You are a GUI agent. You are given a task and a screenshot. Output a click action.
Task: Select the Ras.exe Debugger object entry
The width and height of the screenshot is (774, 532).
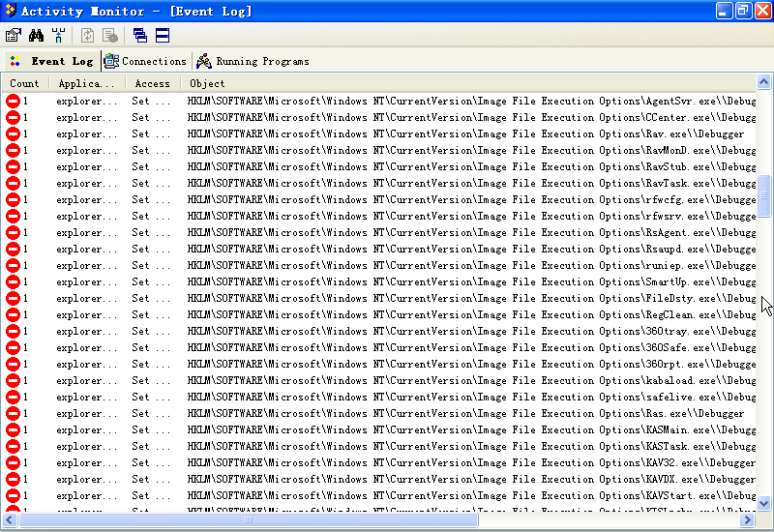click(465, 414)
